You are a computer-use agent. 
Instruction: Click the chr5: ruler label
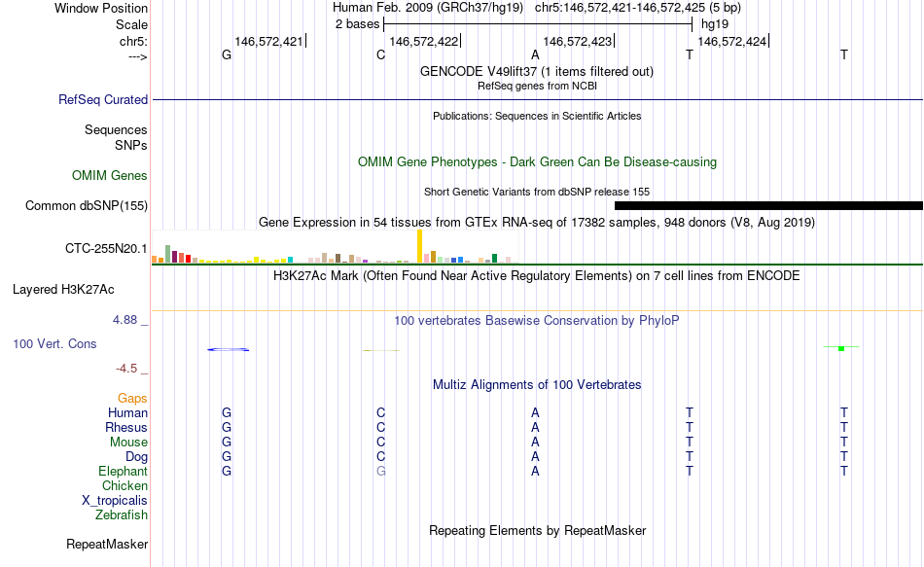tap(134, 41)
